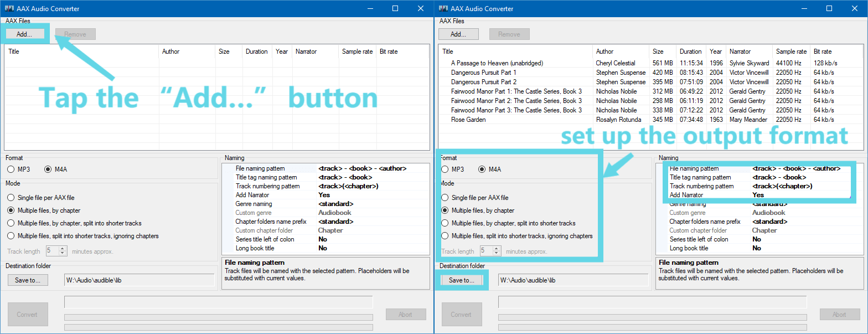868x334 pixels.
Task: Select Rose Garden row
Action: tap(651, 120)
